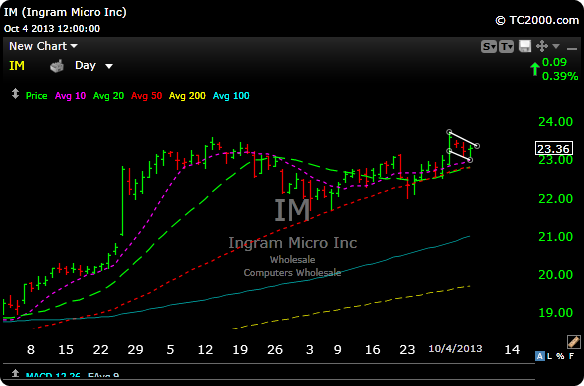The height and width of the screenshot is (386, 584).
Task: Click the 24.00 price axis label
Action: 555,121
